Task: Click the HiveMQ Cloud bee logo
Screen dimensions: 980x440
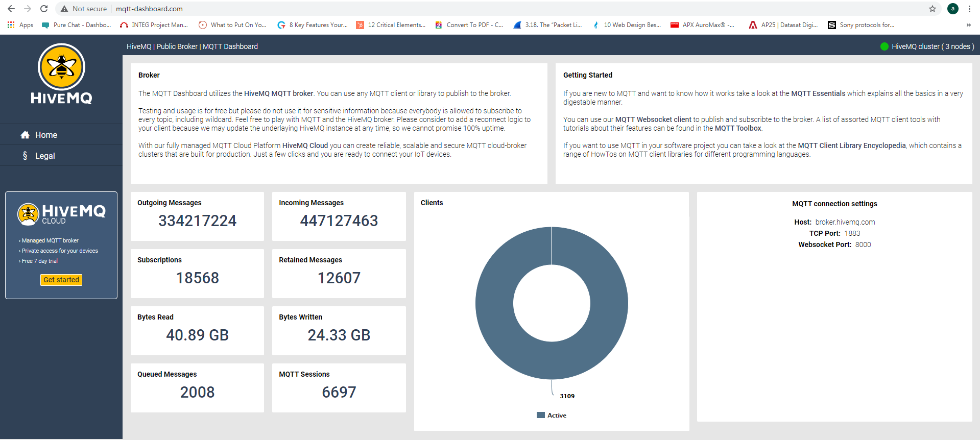Action: [x=28, y=214]
